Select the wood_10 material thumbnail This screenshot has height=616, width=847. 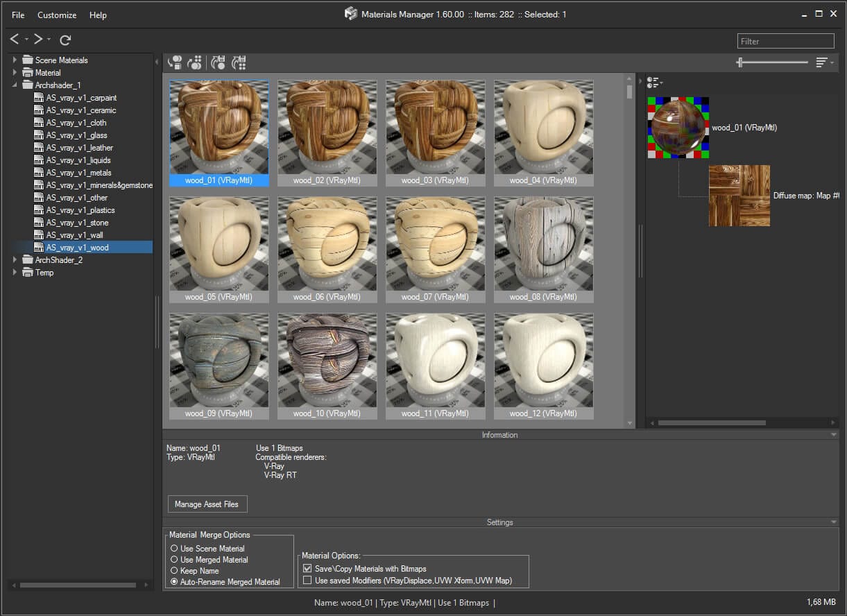coord(327,366)
